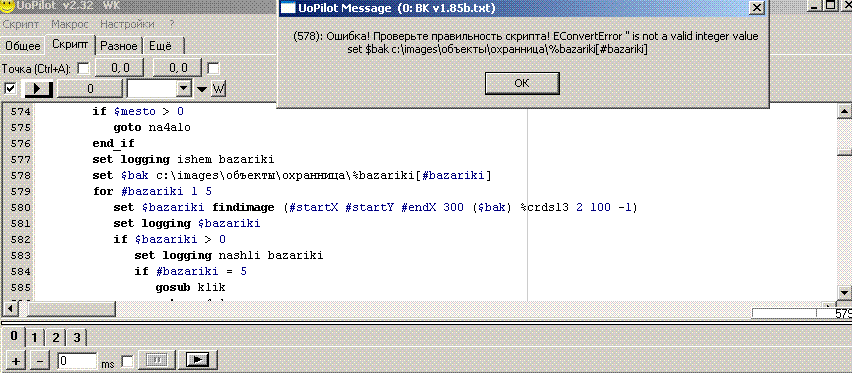
Task: Toggle the checkbox next to ms
Action: [127, 361]
